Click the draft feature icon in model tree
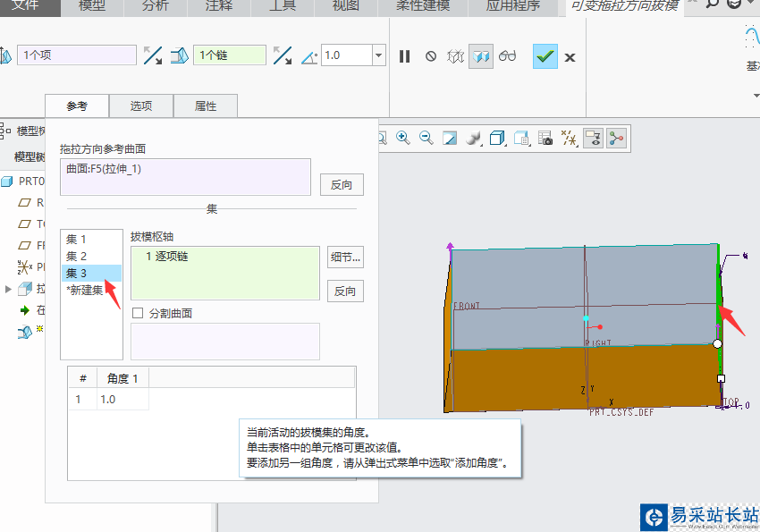This screenshot has height=532, width=760. (x=25, y=332)
